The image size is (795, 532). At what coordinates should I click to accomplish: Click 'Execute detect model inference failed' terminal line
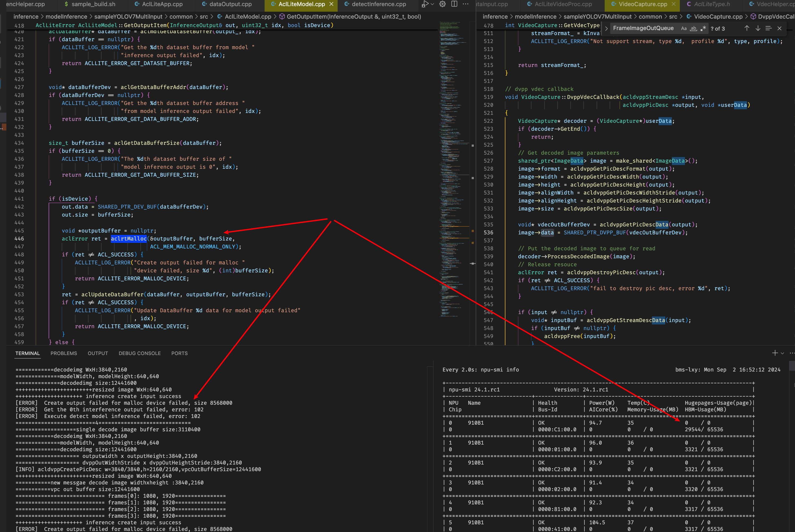coord(108,416)
